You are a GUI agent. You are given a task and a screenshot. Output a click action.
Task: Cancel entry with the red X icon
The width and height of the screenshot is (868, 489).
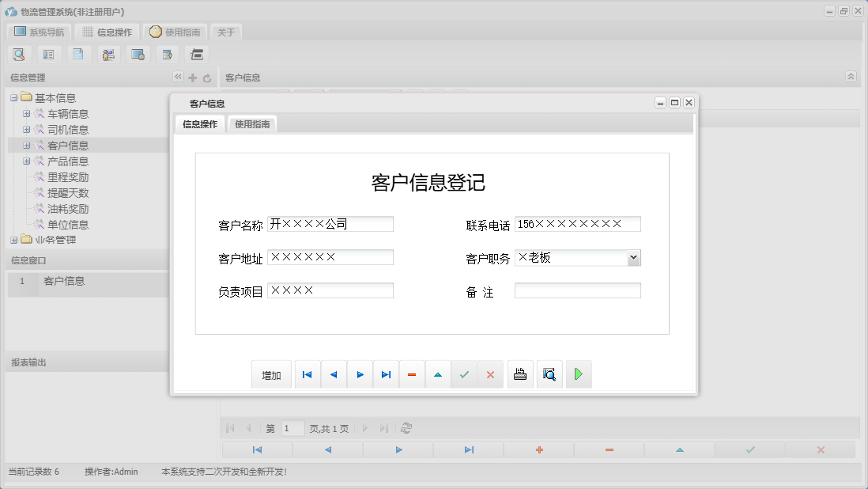pyautogui.click(x=490, y=373)
